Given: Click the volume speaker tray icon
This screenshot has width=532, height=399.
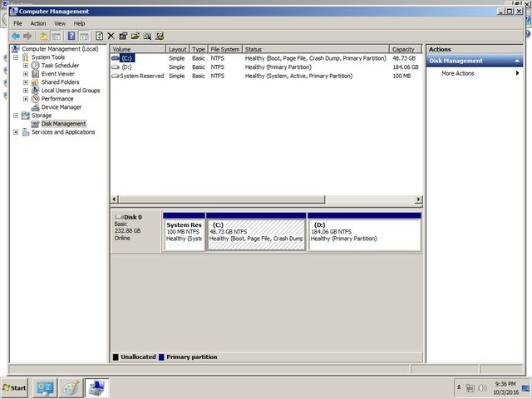Looking at the screenshot, I should 482,388.
